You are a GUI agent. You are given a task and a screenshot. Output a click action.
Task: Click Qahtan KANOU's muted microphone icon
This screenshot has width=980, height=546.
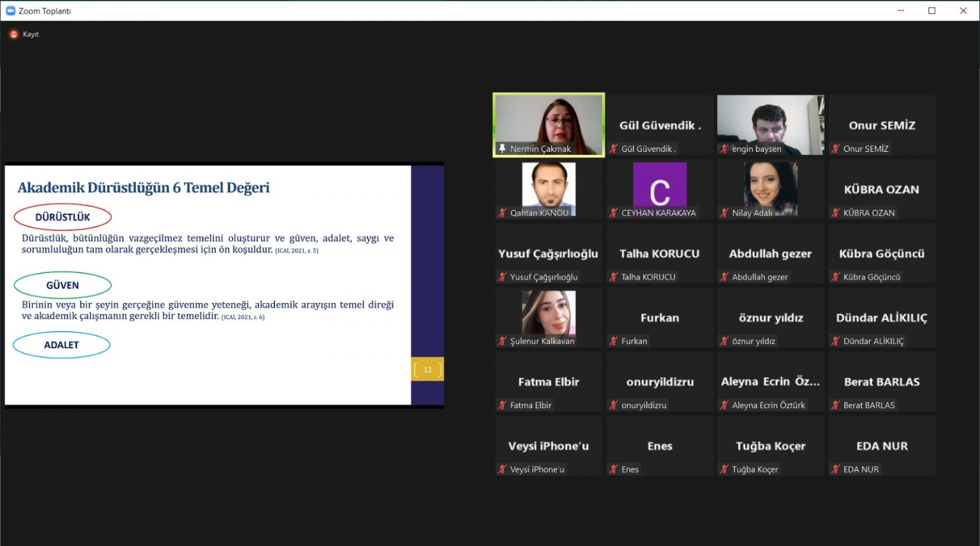tap(502, 213)
